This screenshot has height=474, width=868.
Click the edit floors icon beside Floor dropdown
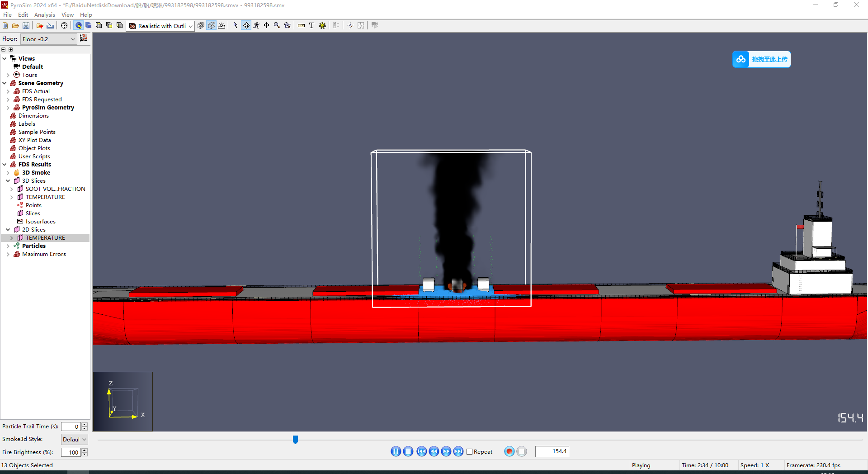tap(84, 38)
